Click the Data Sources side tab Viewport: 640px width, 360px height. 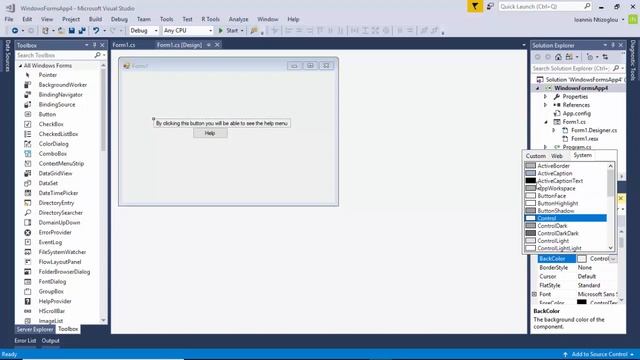pos(7,56)
